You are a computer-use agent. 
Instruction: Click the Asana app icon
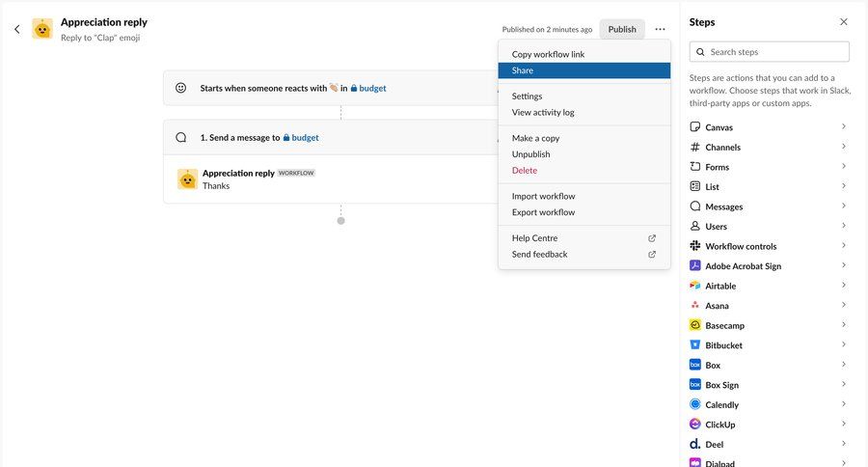pyautogui.click(x=695, y=305)
